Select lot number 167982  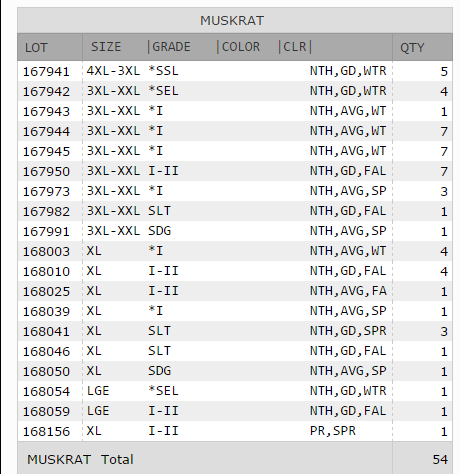(46, 211)
